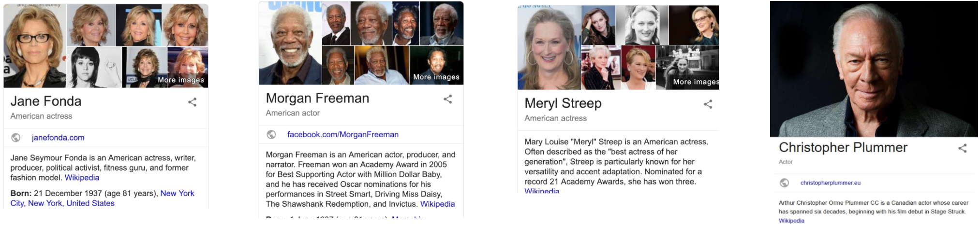Open large Jane Fonda photo with glasses
Screen dimensions: 980x240
click(34, 46)
